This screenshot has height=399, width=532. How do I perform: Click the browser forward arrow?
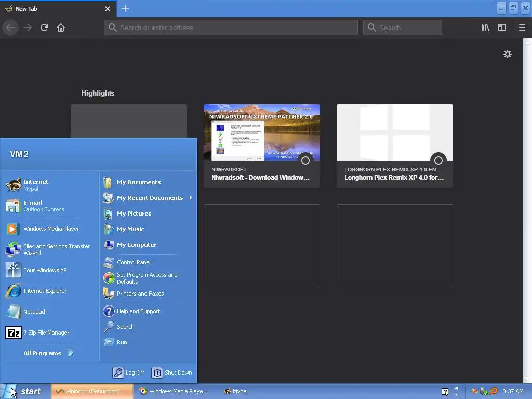[x=28, y=28]
